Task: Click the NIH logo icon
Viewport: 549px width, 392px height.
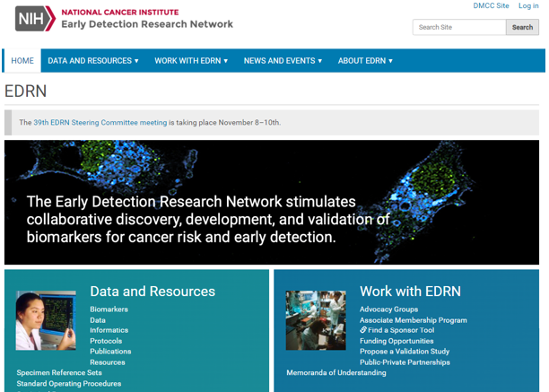Action: (x=35, y=18)
